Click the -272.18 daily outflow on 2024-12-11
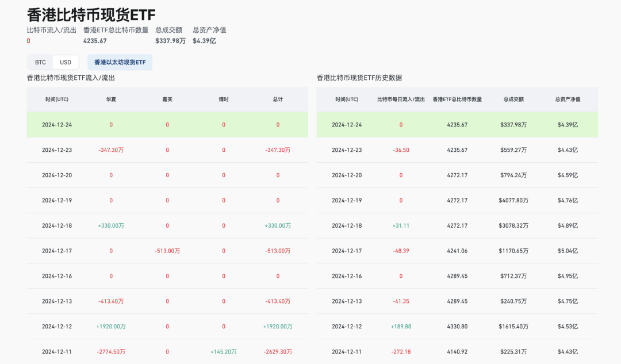 click(x=401, y=351)
